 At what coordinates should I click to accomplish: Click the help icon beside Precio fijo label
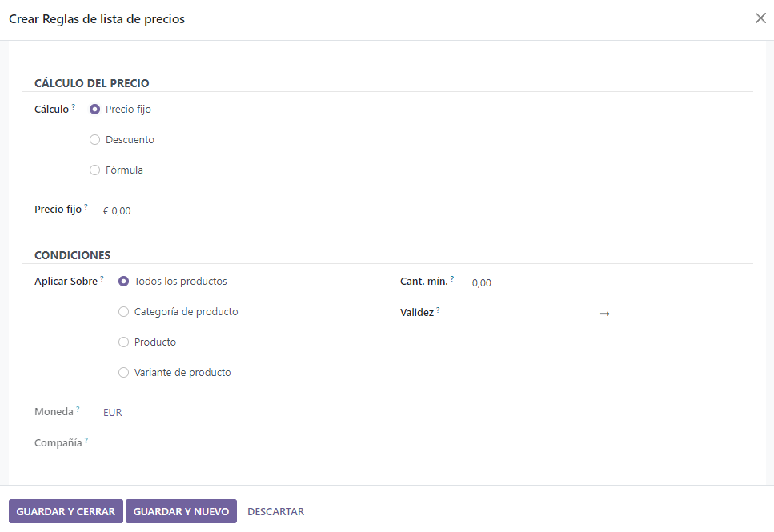click(86, 206)
